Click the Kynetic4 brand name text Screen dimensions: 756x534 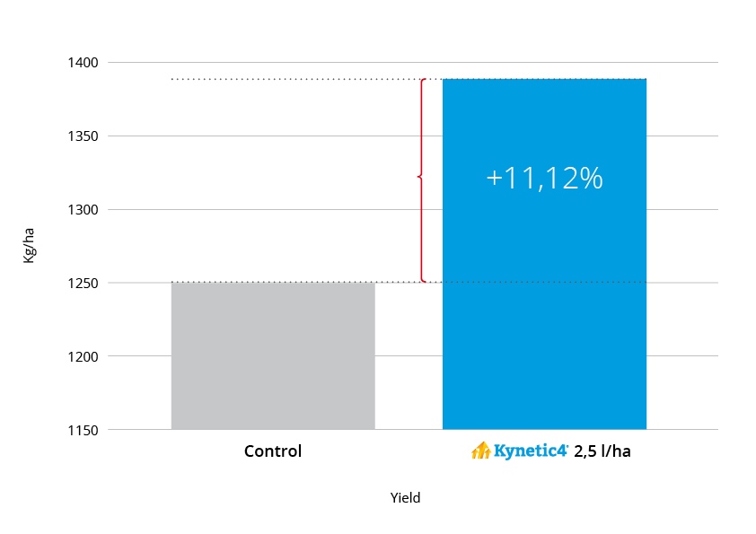pyautogui.click(x=531, y=451)
